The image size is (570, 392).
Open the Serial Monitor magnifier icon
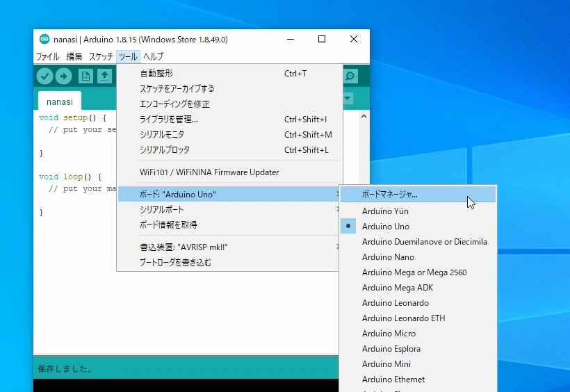tap(350, 76)
